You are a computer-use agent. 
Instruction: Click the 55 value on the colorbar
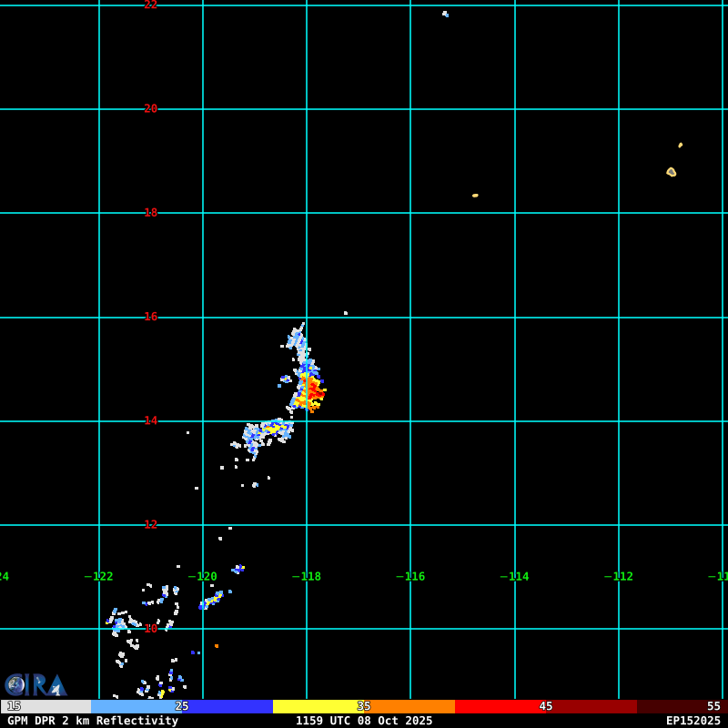coord(713,706)
